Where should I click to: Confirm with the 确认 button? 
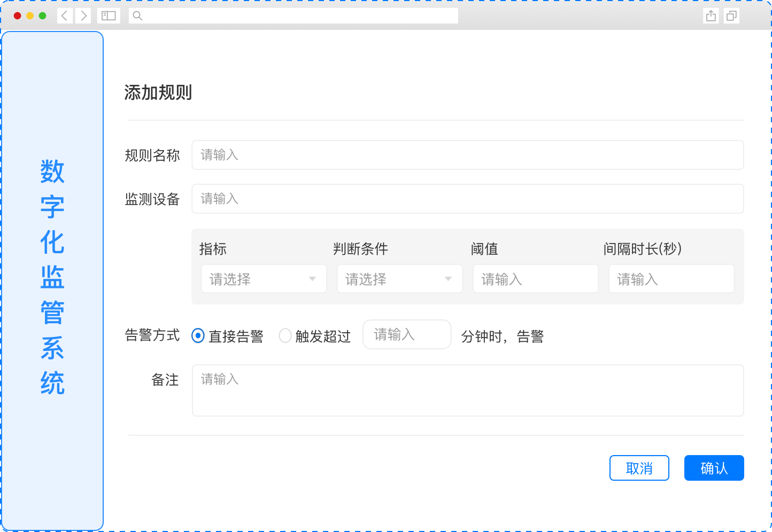pyautogui.click(x=714, y=468)
